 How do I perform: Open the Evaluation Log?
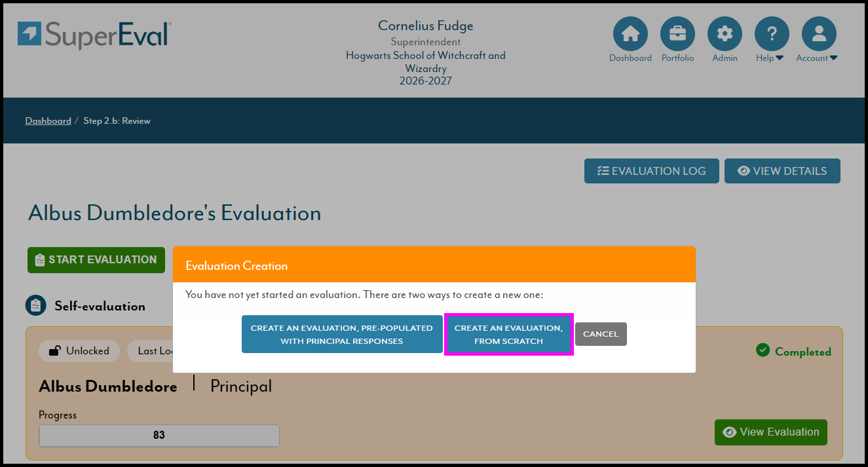coord(651,171)
